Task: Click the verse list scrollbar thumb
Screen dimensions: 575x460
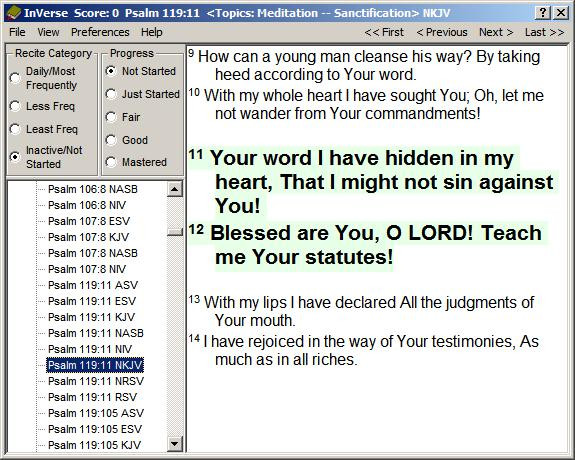Action: point(175,232)
